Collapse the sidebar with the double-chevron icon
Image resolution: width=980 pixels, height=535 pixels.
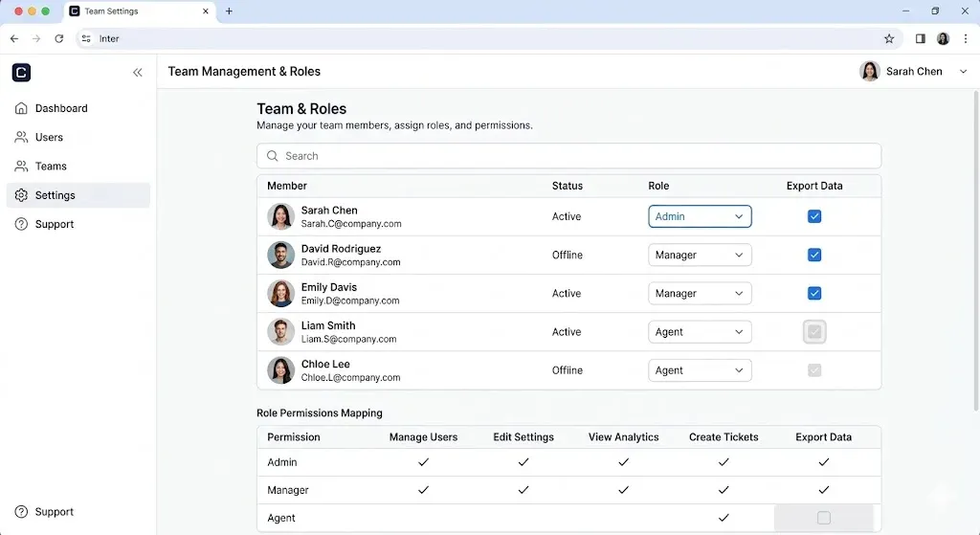(x=138, y=73)
